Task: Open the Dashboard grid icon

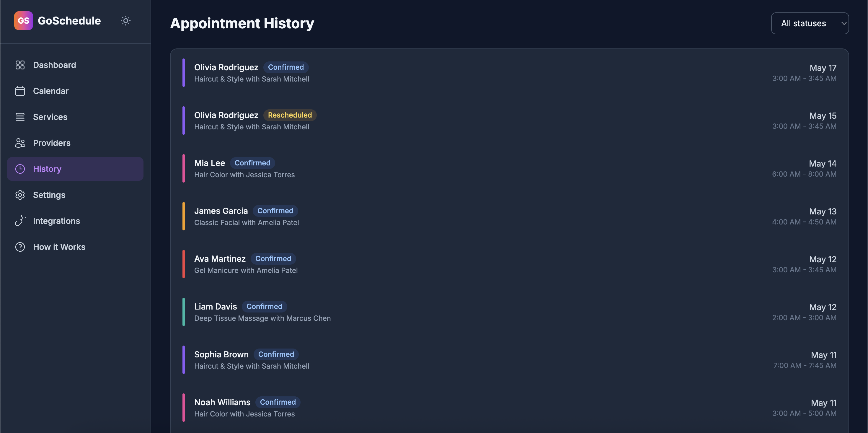Action: coord(20,65)
